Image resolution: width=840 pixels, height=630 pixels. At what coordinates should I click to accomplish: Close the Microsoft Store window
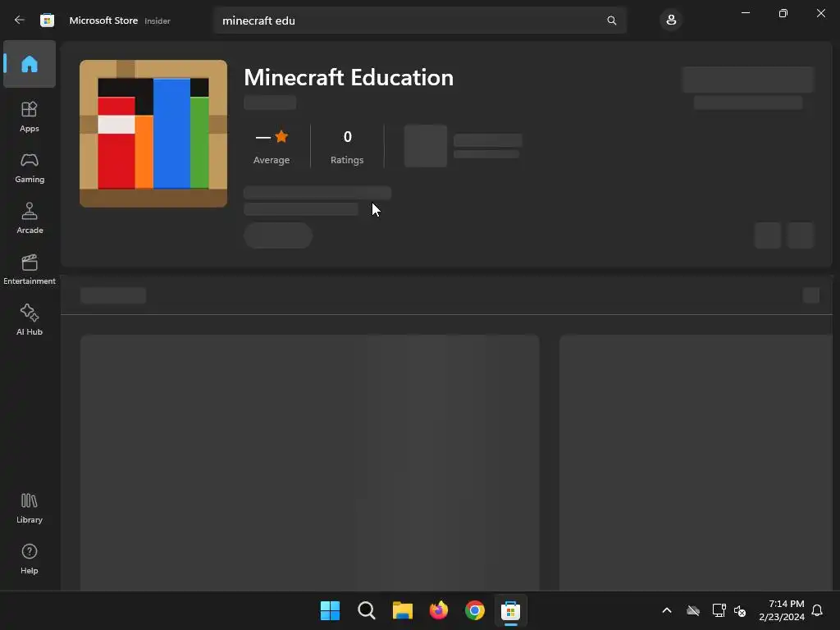tap(820, 13)
